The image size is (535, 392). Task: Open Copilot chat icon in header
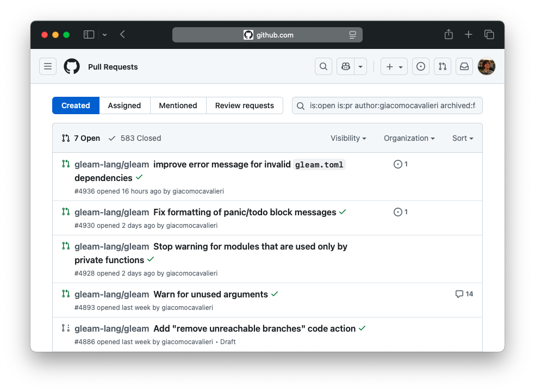pos(346,66)
